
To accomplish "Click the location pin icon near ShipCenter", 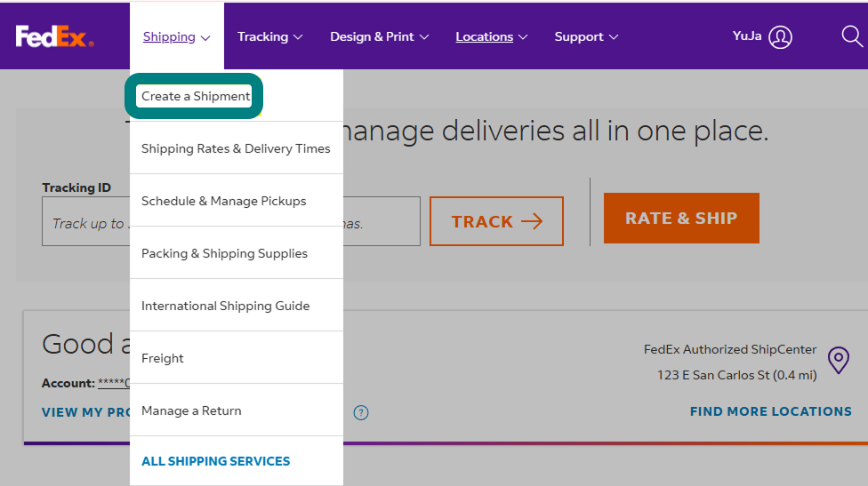I will [838, 361].
